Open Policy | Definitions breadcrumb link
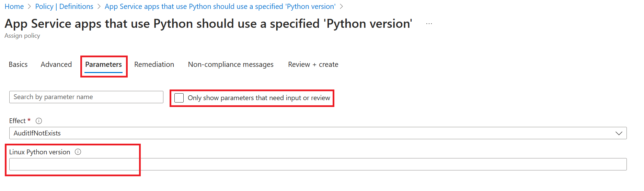This screenshot has height=191, width=644. (64, 7)
